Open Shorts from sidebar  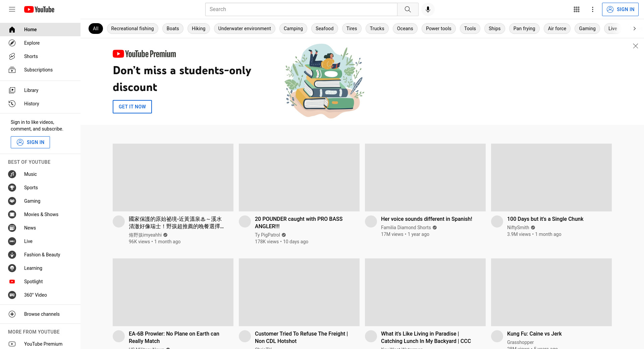point(40,56)
